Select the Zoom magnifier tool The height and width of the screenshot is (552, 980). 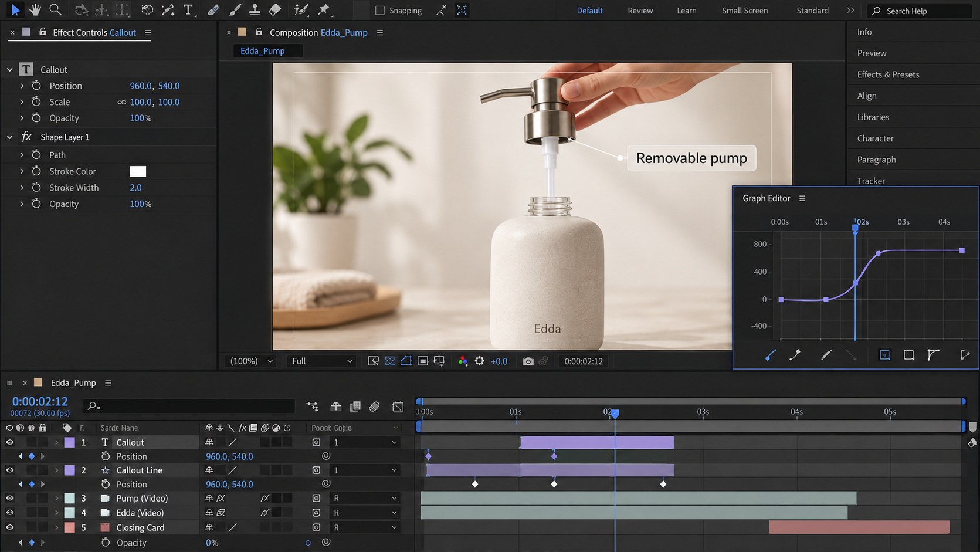pos(55,10)
